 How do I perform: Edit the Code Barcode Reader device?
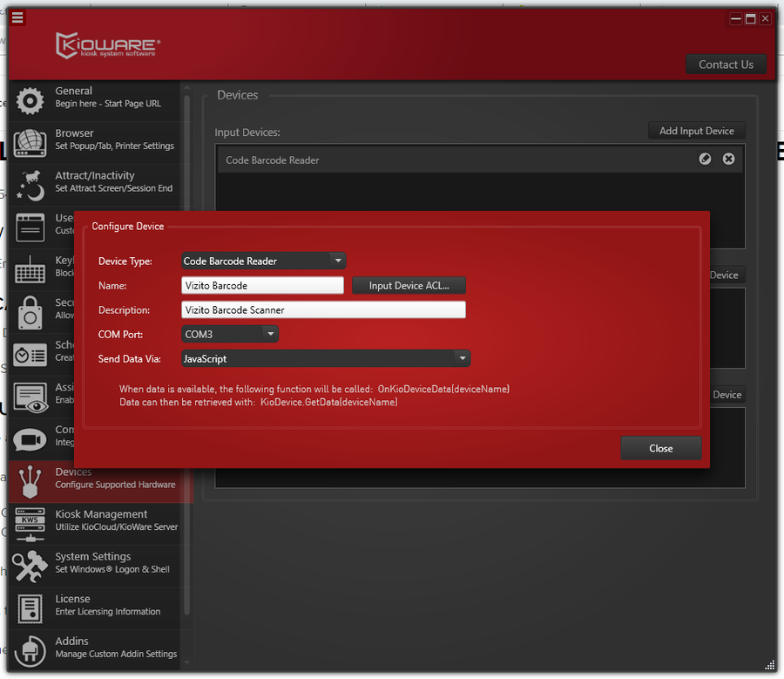click(x=706, y=159)
